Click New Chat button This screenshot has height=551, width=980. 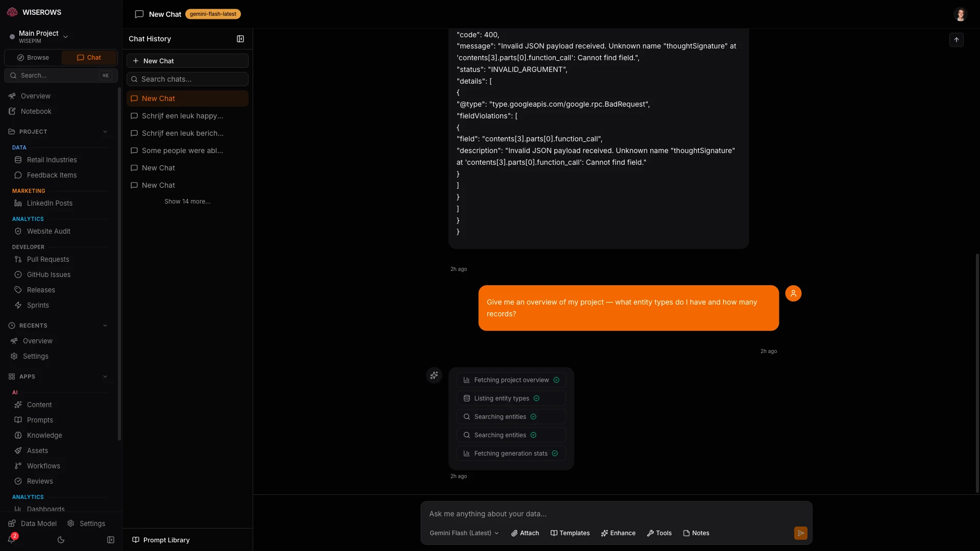(x=187, y=61)
